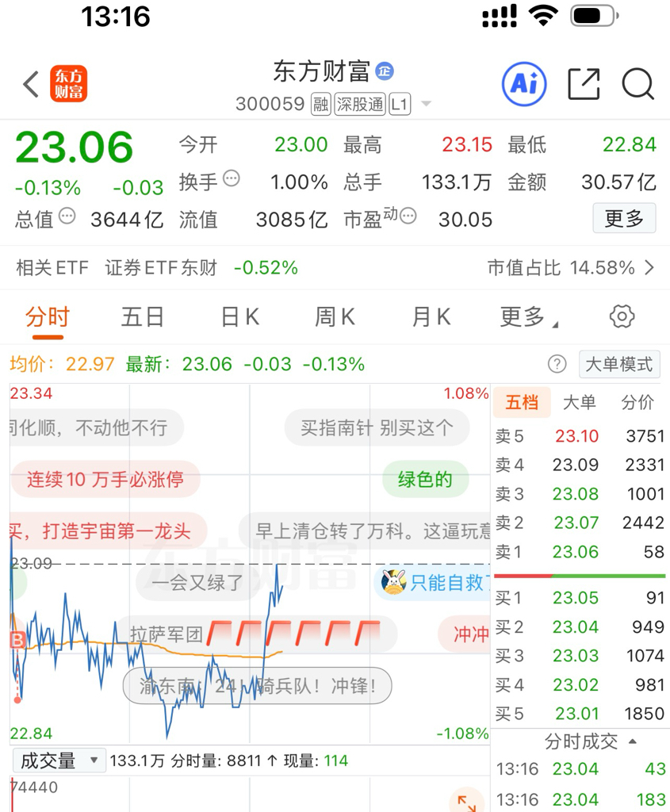Tap the 早上清仓转了万科 comment bubble
Viewport: 670px width, 812px height.
pyautogui.click(x=365, y=530)
